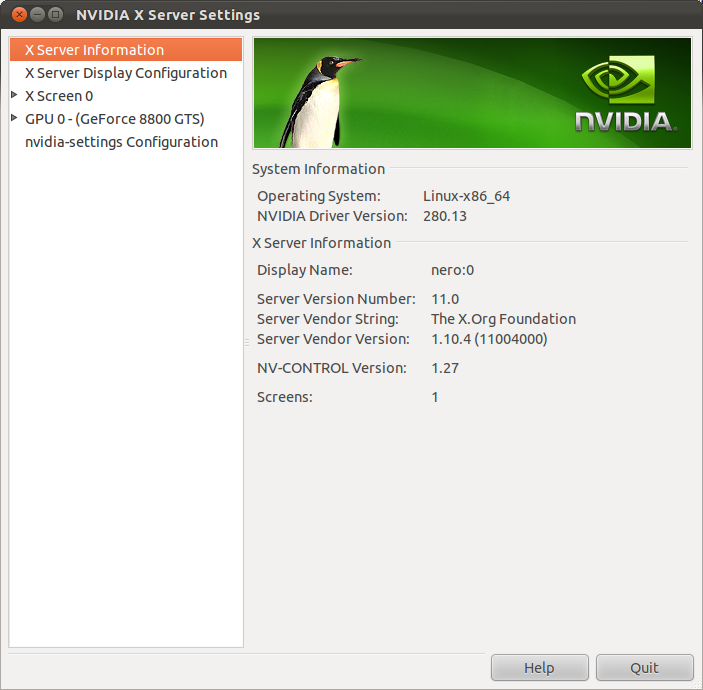
Task: Click the vendor string The X.Org Foundation
Action: [503, 319]
